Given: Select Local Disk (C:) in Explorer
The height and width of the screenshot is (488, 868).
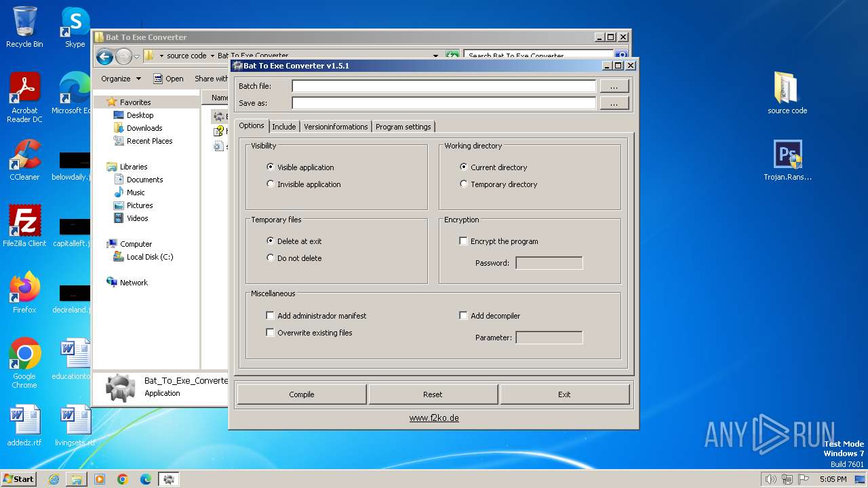Looking at the screenshot, I should [x=149, y=257].
